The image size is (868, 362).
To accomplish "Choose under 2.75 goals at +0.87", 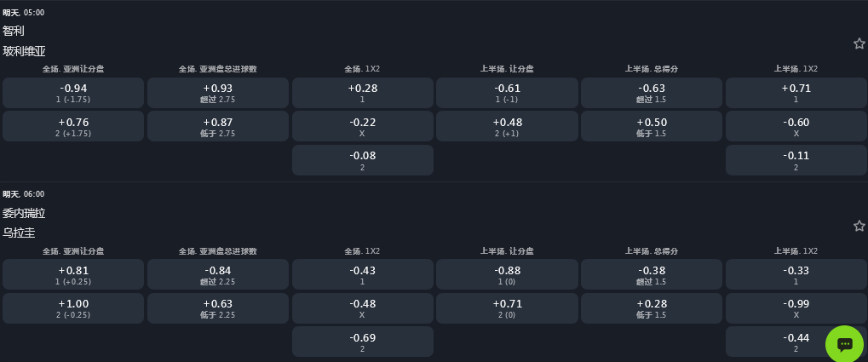I will [x=218, y=126].
